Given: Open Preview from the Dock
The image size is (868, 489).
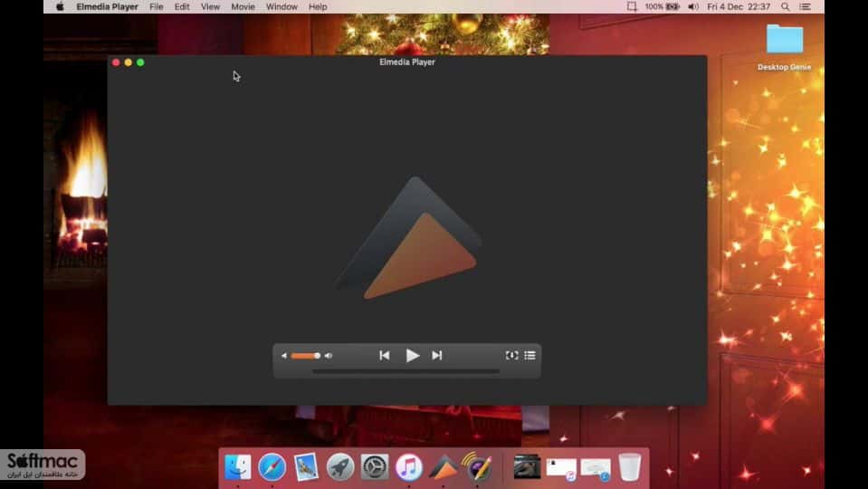Looking at the screenshot, I should 306,467.
